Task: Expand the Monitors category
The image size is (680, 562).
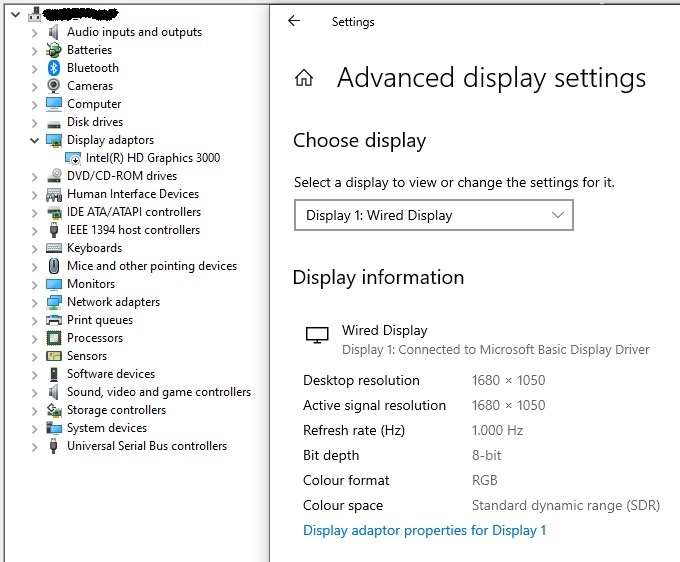Action: click(34, 284)
